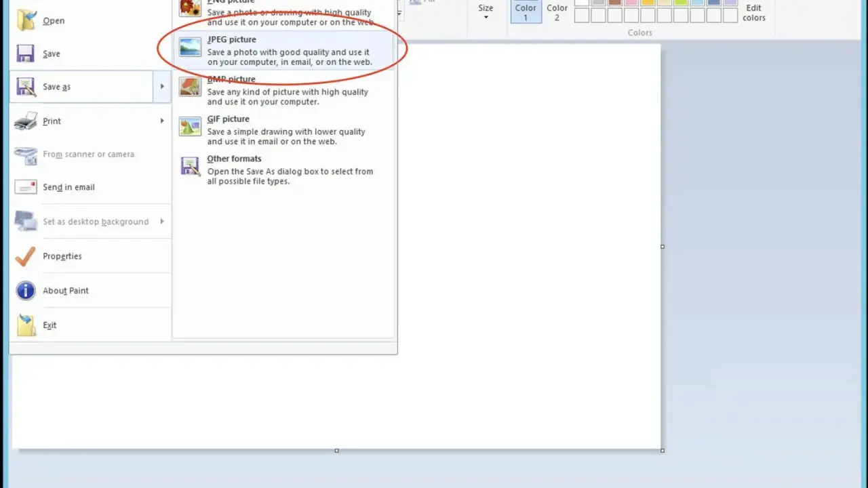This screenshot has height=488, width=868.
Task: Expand the Save as submenu arrow
Action: click(162, 87)
